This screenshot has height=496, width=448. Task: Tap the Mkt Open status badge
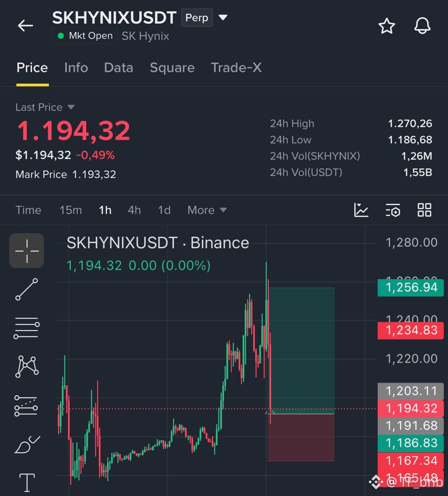pyautogui.click(x=85, y=36)
